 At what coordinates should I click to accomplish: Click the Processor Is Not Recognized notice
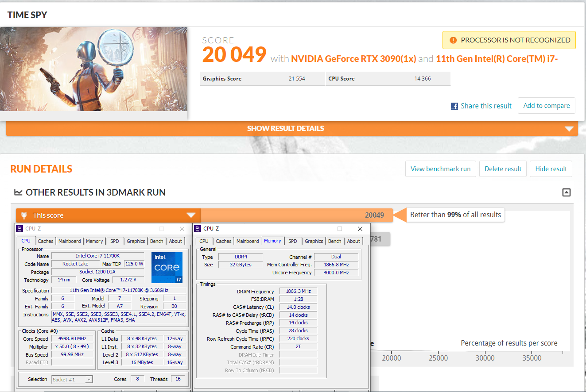click(x=509, y=40)
